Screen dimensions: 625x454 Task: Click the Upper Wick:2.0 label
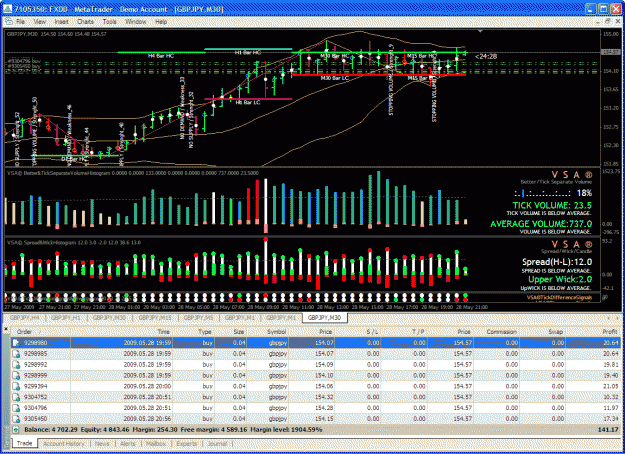tap(560, 279)
